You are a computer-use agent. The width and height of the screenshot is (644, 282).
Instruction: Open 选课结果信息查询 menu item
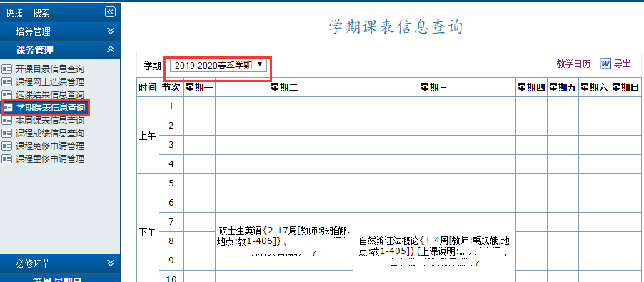[x=50, y=95]
